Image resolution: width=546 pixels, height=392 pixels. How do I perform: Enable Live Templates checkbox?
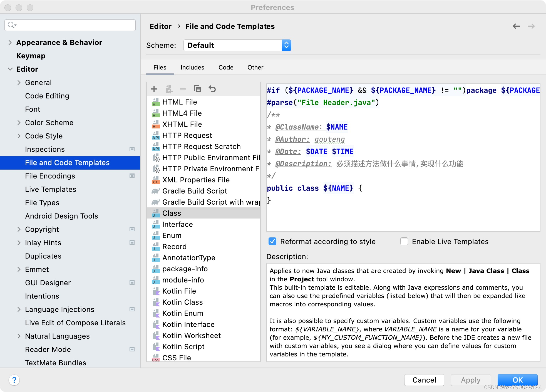point(404,241)
